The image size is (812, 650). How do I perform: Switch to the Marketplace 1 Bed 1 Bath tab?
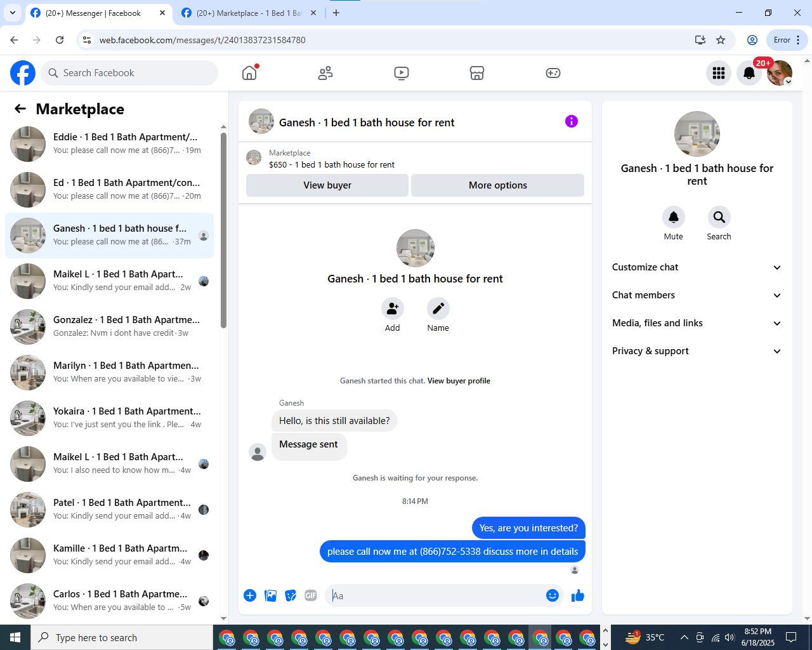(x=249, y=13)
